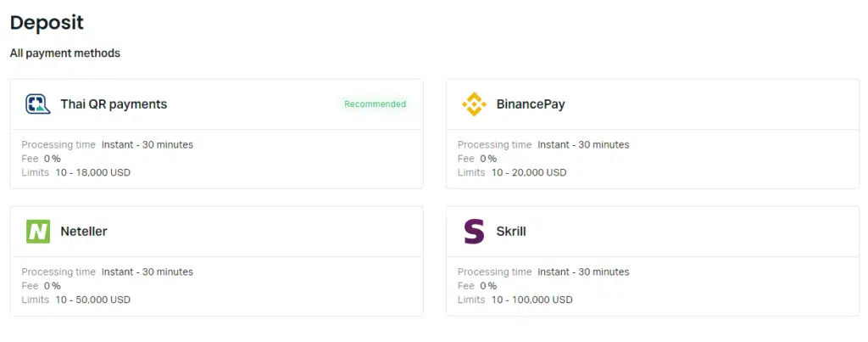The image size is (868, 342).
Task: Open BinancePay card limits 10 - 20,000 USD
Action: tap(512, 172)
